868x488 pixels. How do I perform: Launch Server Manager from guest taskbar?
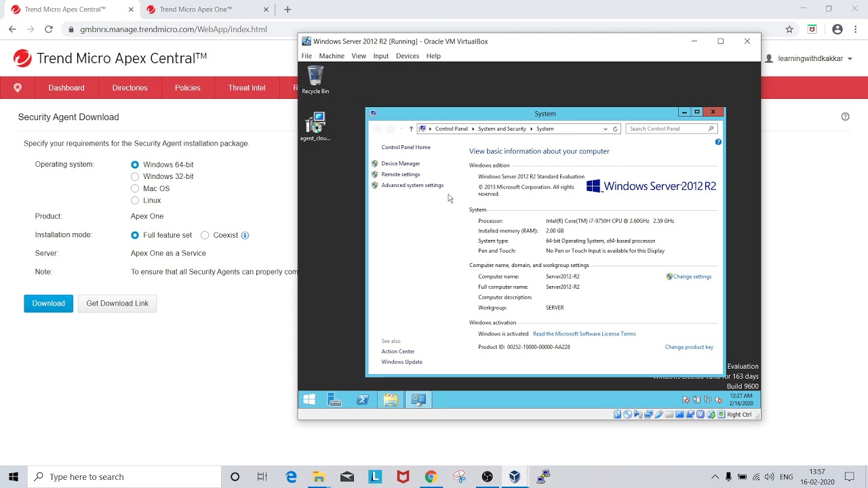coord(334,400)
